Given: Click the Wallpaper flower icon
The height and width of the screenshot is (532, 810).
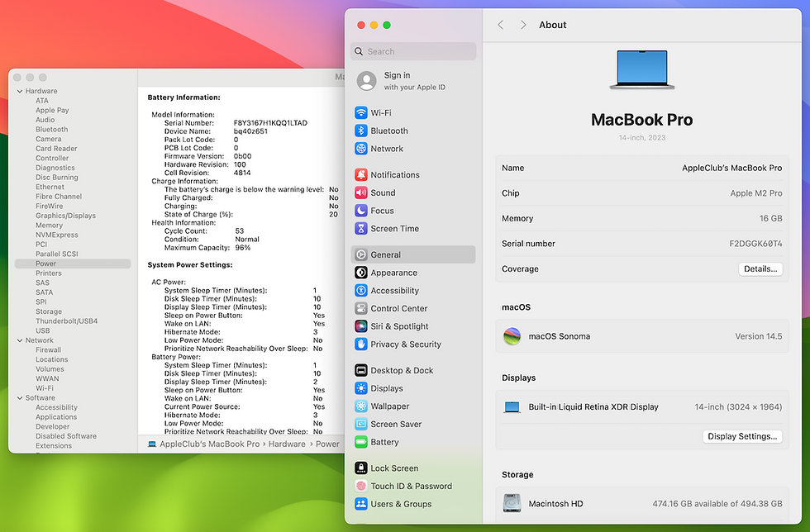Looking at the screenshot, I should click(361, 406).
